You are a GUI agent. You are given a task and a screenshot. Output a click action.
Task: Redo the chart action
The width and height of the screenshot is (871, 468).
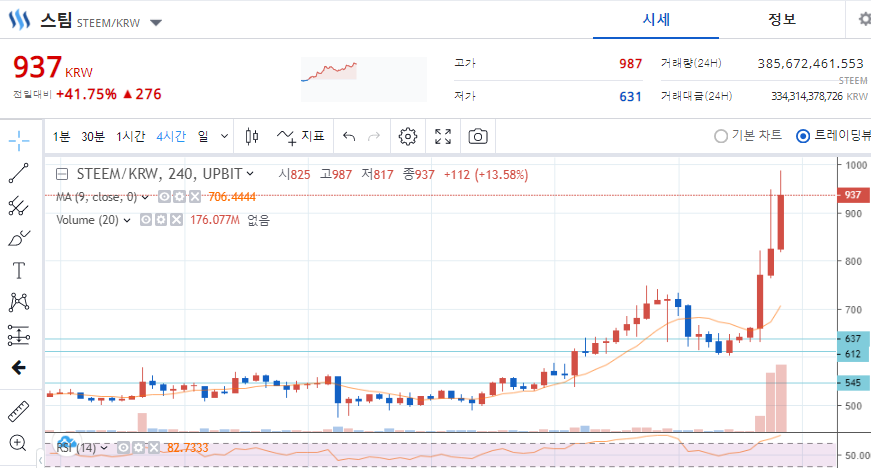374,136
